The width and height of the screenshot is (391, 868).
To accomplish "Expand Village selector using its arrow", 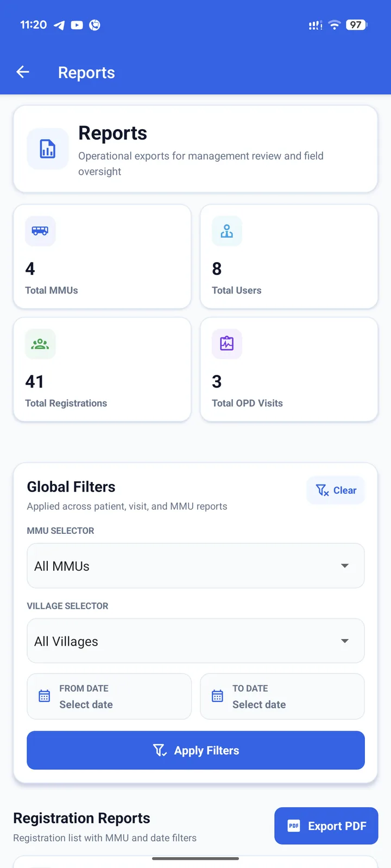I will pos(345,641).
